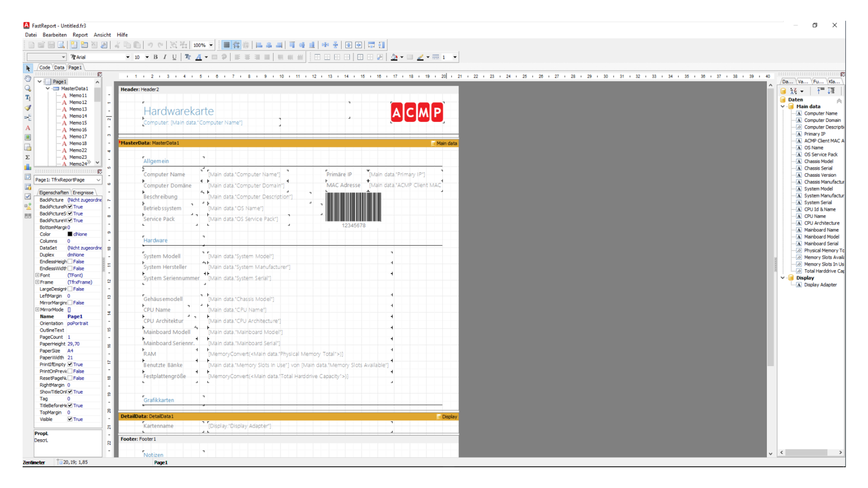Click the fill color bucket icon
868x488 pixels.
pyautogui.click(x=394, y=57)
